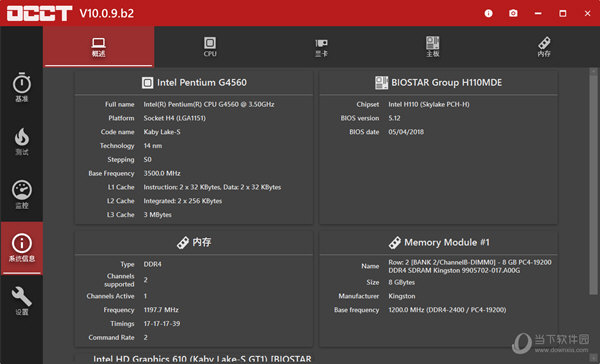Click the 8 GBytes size value
This screenshot has width=600, height=364.
click(401, 282)
